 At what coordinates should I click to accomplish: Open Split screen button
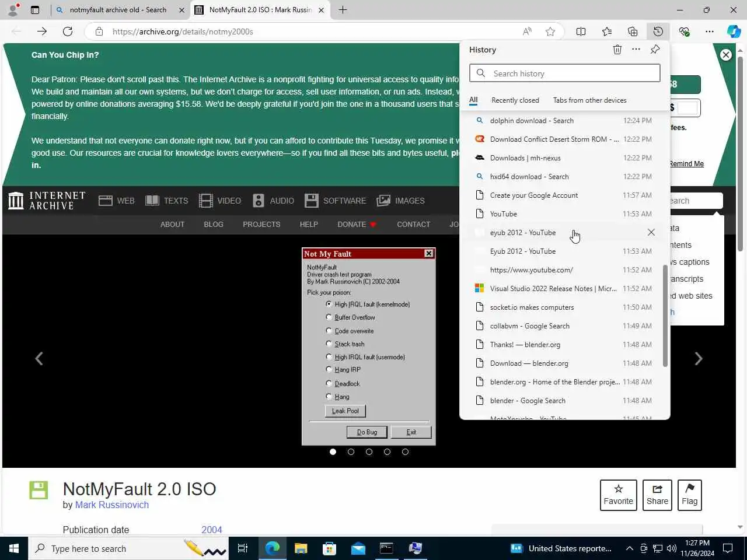581,32
